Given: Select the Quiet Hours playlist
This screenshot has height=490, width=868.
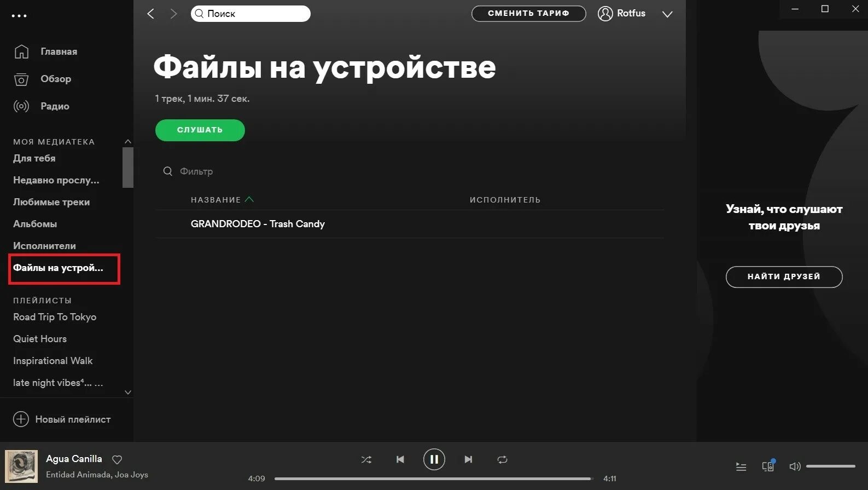Looking at the screenshot, I should click(40, 339).
